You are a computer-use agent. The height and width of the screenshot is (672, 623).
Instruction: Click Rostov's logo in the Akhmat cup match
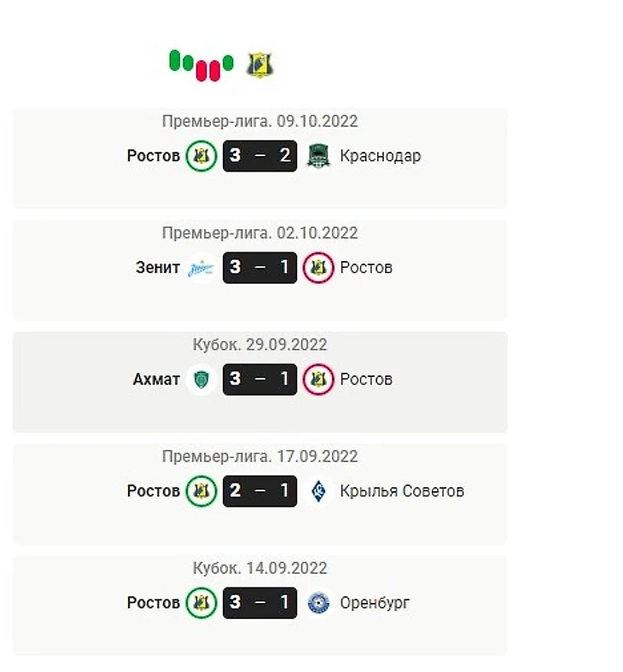(317, 379)
